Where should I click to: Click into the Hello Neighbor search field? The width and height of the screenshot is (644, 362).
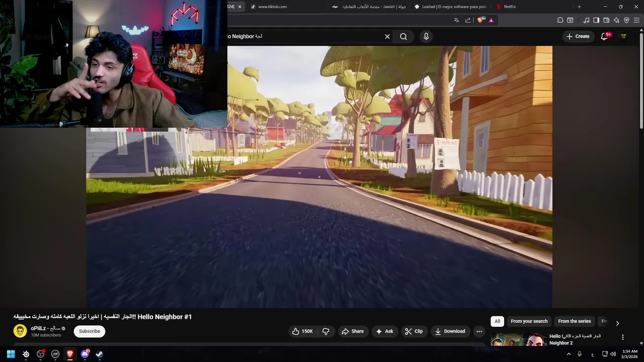pyautogui.click(x=304, y=36)
